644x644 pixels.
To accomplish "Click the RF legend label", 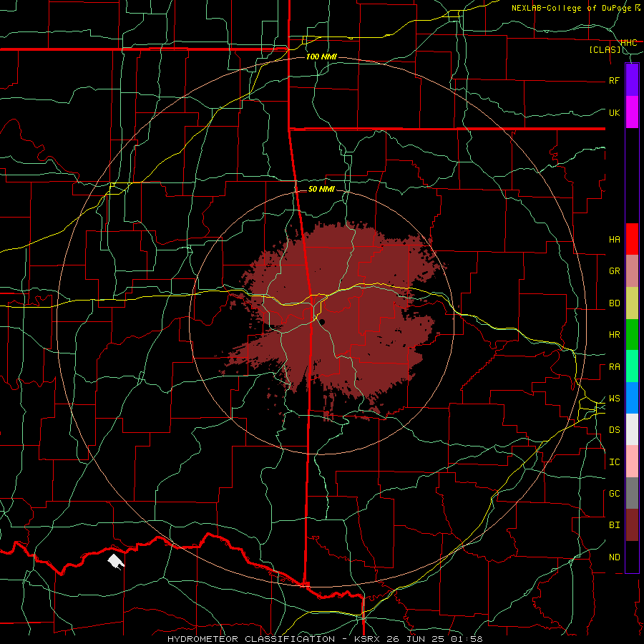I will pos(614,80).
